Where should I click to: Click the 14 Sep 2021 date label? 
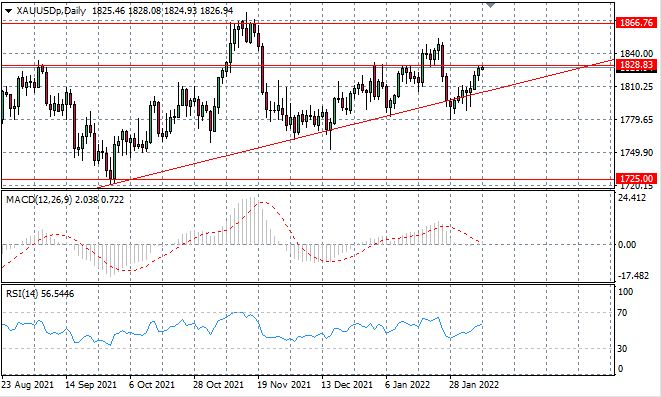click(91, 385)
